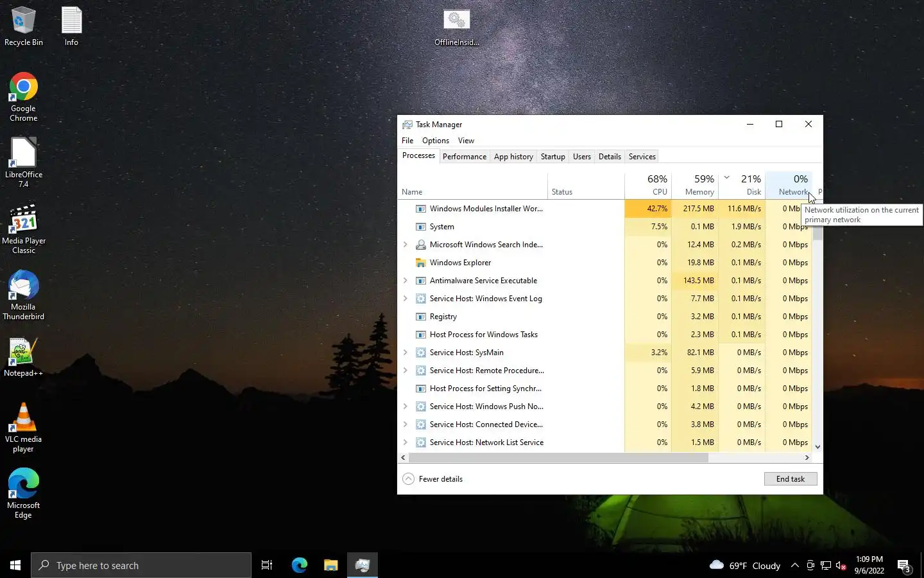Expand Service Host: Network List Service
Screen dimensions: 924x578
(x=405, y=442)
